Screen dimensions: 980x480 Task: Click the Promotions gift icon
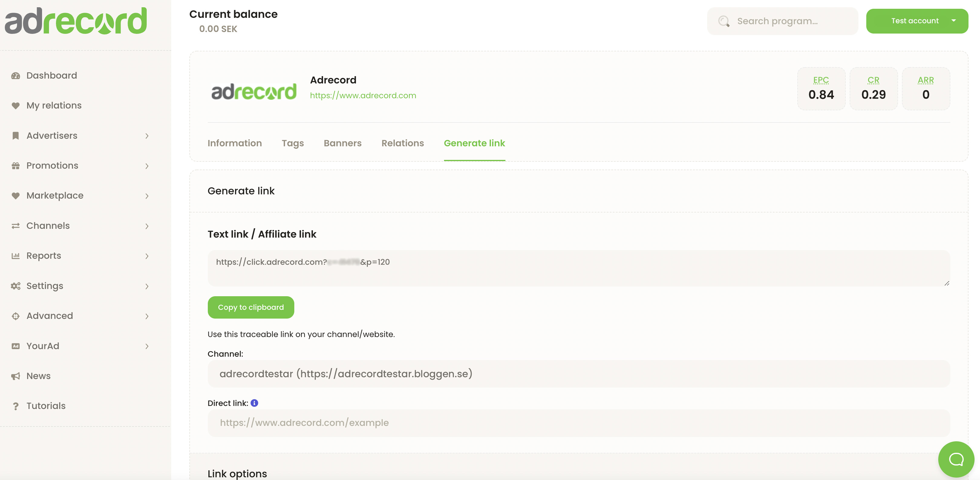tap(15, 165)
